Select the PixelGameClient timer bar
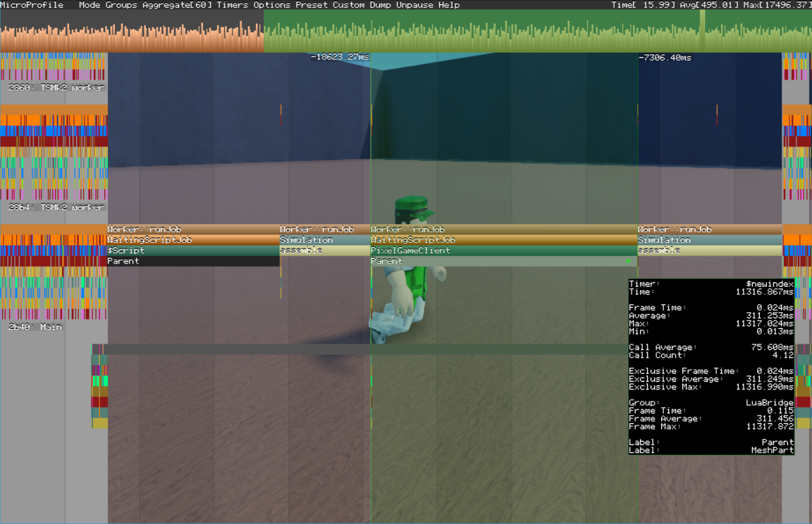The height and width of the screenshot is (524, 812). coord(503,250)
